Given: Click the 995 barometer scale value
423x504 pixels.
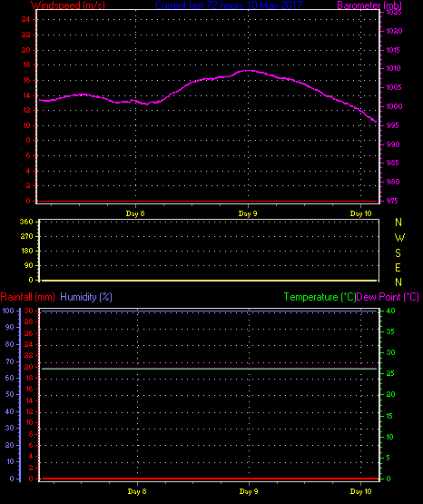Looking at the screenshot, I should [x=393, y=125].
